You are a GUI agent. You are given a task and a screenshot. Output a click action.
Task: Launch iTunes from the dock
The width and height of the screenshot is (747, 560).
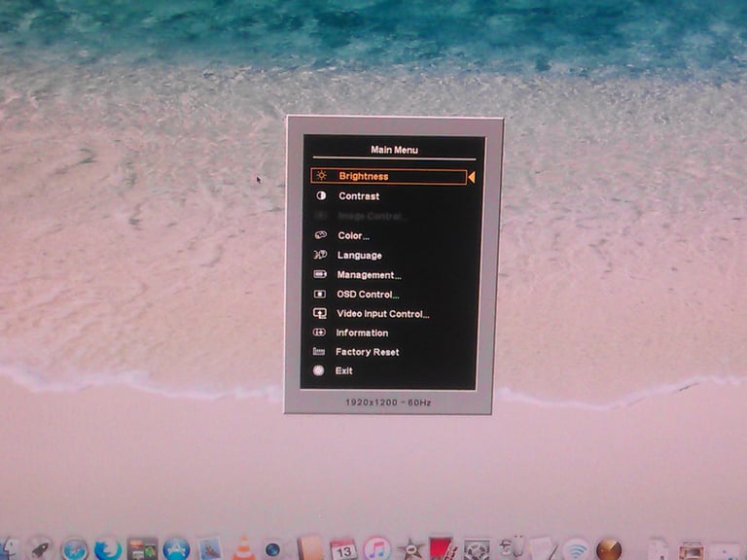[x=376, y=548]
